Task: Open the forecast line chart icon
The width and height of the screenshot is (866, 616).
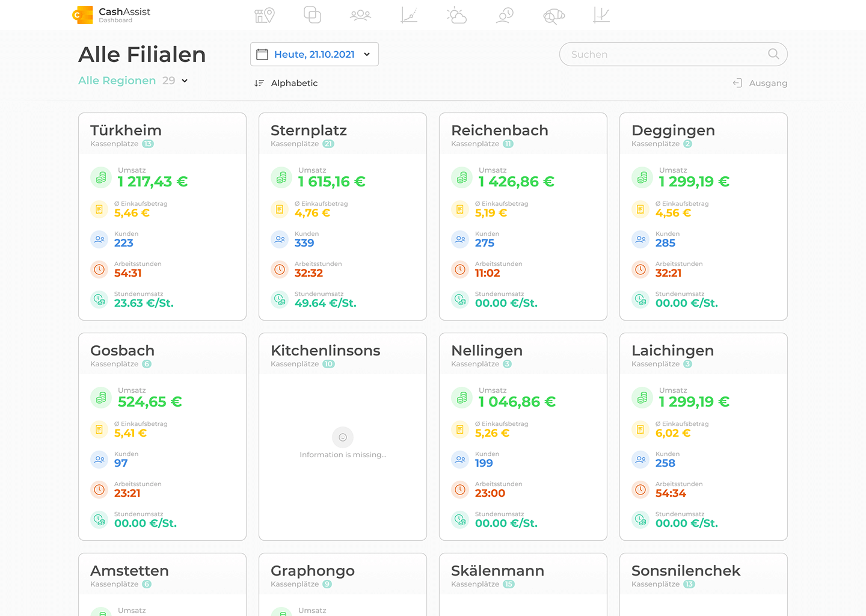Action: [x=409, y=15]
